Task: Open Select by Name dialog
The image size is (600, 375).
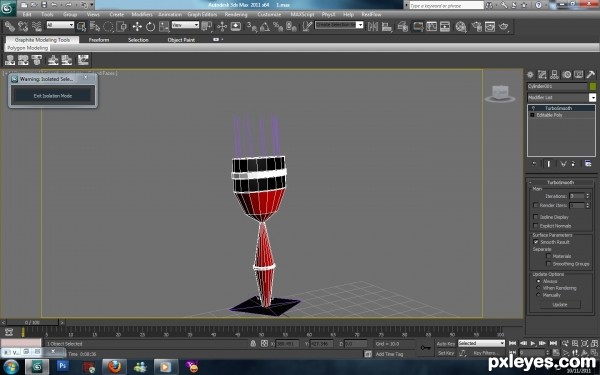Action: [95, 26]
